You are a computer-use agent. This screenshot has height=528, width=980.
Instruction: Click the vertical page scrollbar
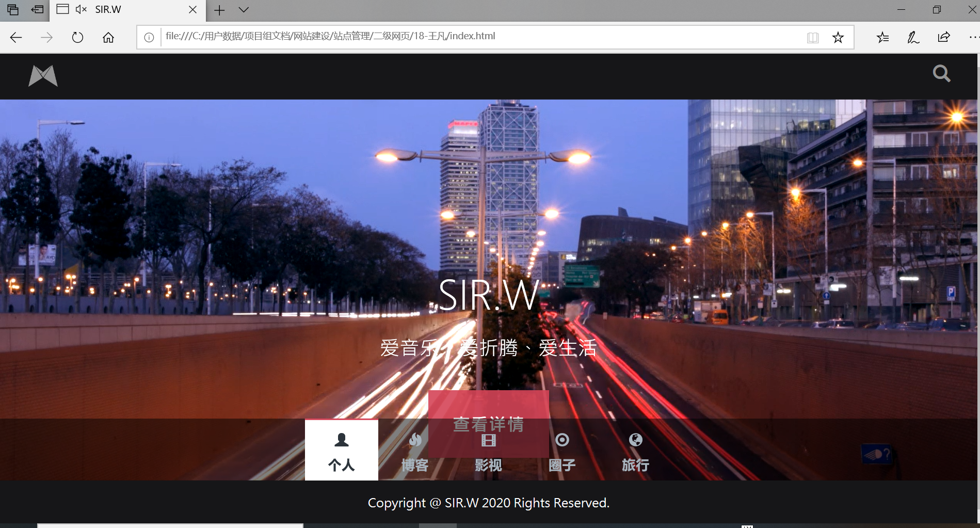978,289
